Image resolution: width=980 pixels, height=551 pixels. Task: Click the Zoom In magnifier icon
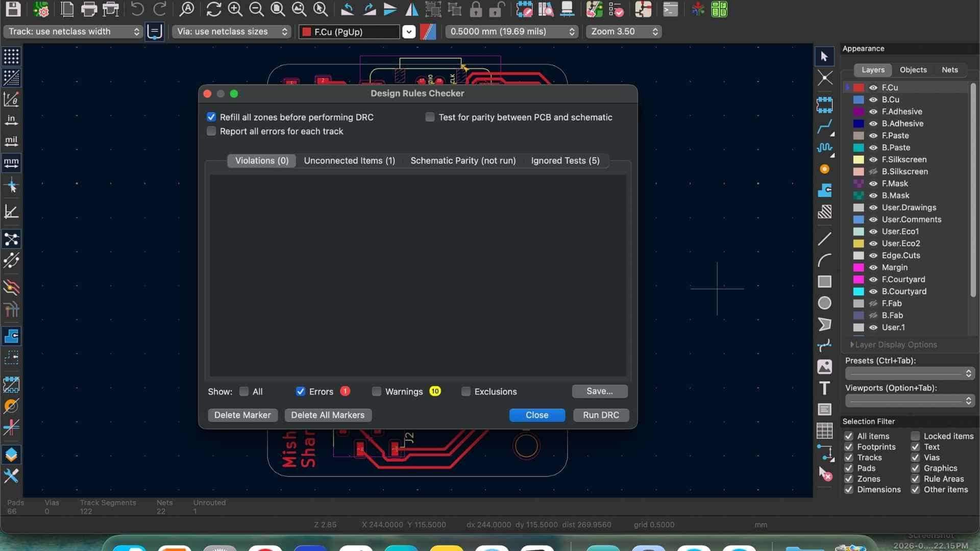pyautogui.click(x=235, y=9)
